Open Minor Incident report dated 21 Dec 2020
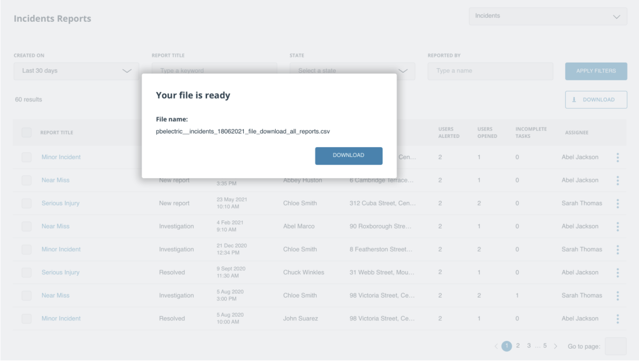Image resolution: width=639 pixels, height=364 pixels. coord(61,249)
